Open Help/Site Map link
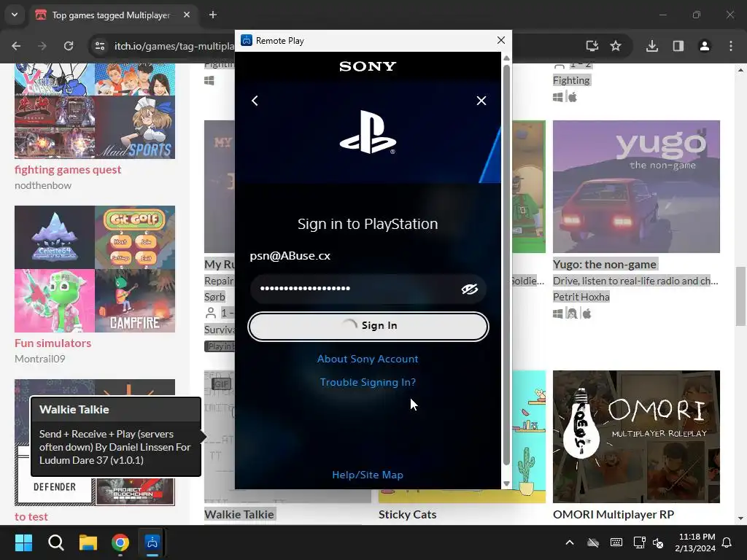 368,475
